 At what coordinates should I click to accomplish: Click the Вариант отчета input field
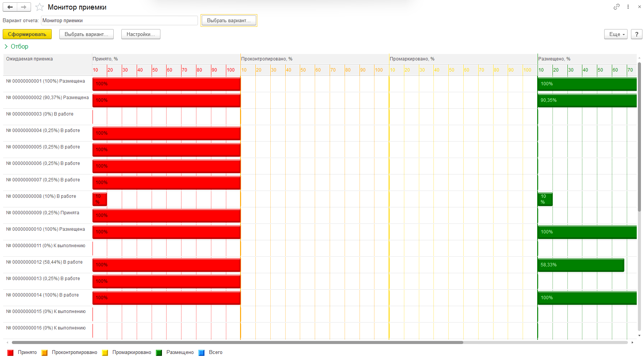pyautogui.click(x=119, y=20)
